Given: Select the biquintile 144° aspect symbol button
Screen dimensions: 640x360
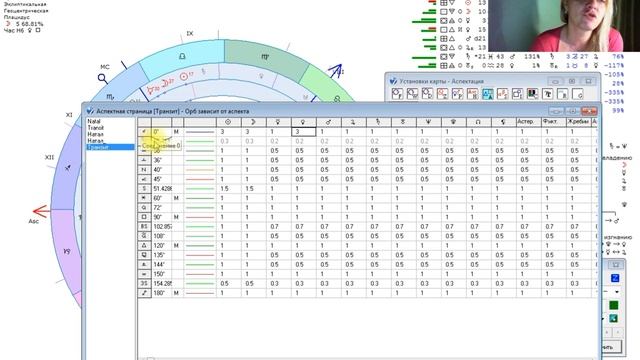Looking at the screenshot, I should [144, 264].
